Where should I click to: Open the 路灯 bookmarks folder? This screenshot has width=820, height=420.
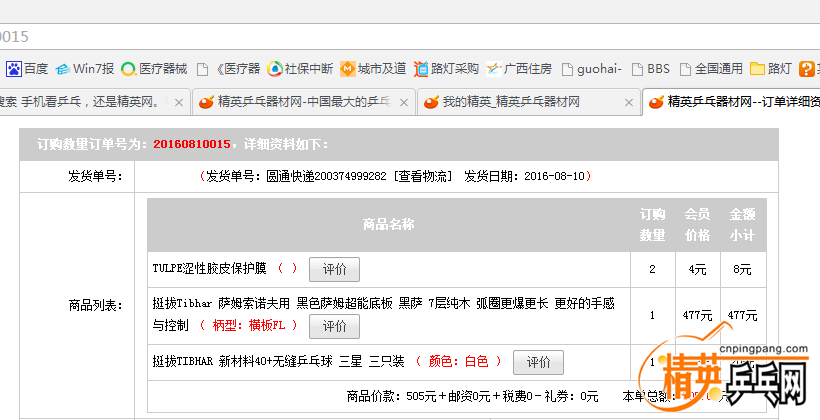(770, 69)
